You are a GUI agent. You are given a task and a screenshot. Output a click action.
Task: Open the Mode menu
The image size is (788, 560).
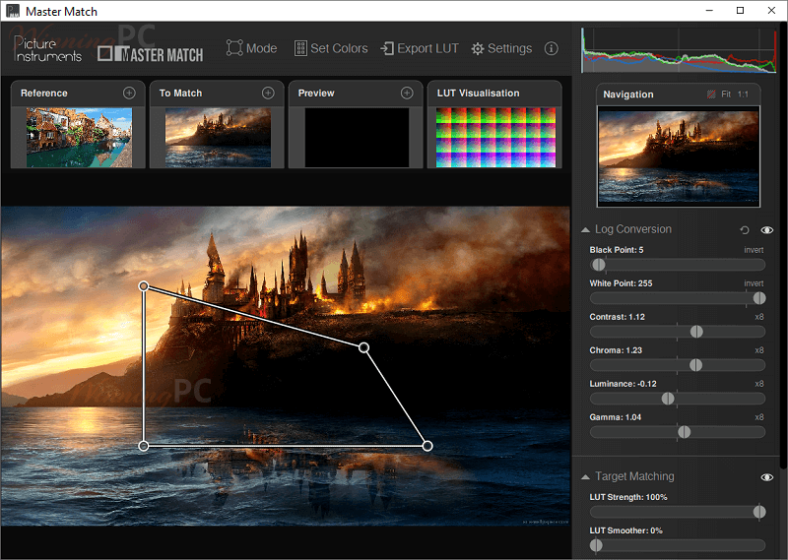click(x=251, y=48)
